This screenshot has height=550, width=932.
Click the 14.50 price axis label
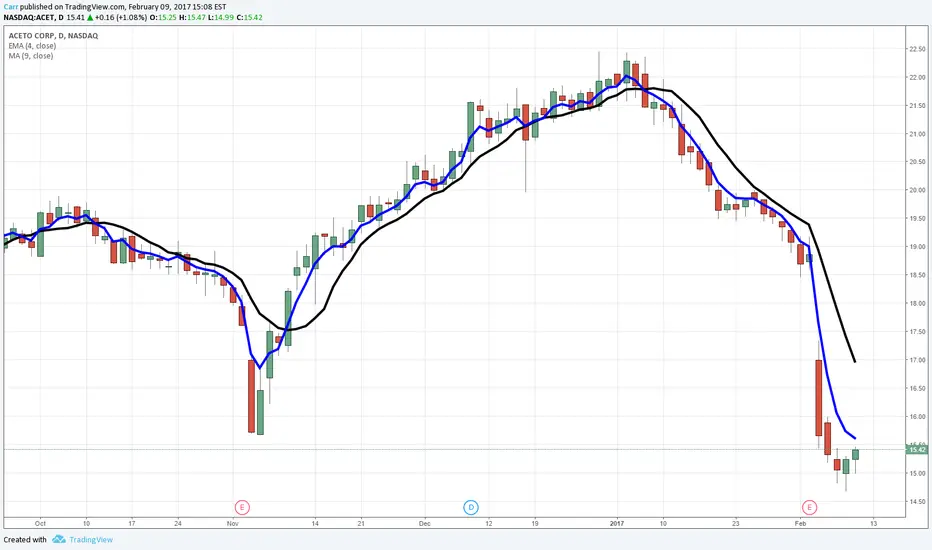click(x=917, y=502)
